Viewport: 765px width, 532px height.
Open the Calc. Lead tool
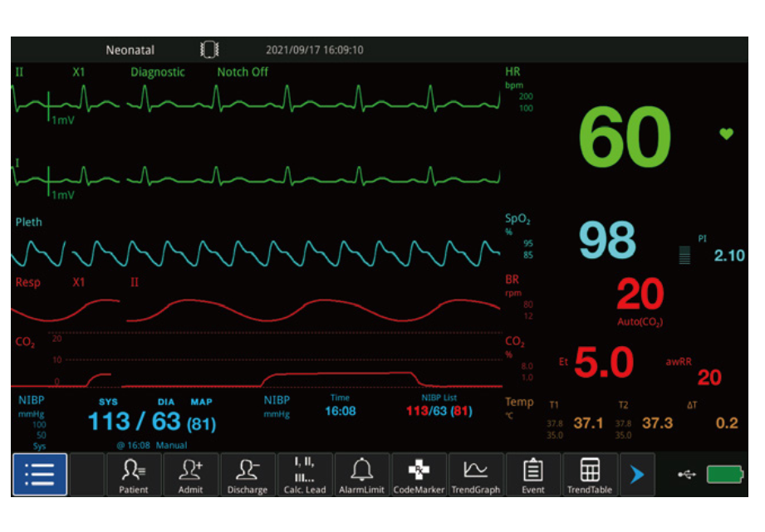click(x=304, y=475)
